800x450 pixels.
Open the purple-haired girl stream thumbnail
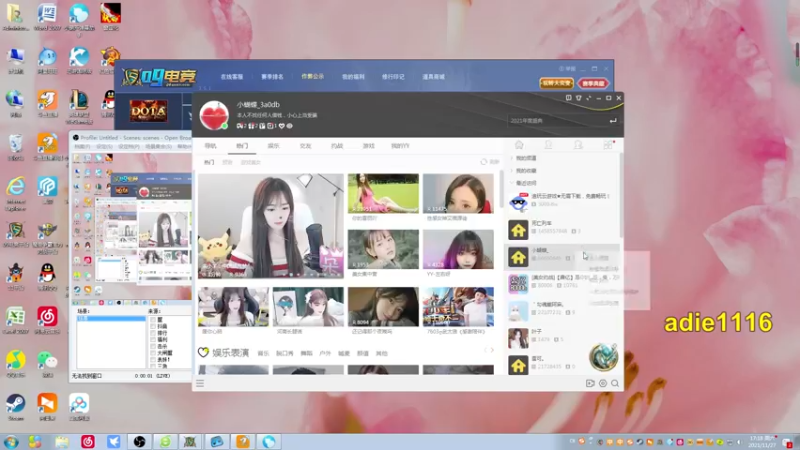tap(458, 249)
